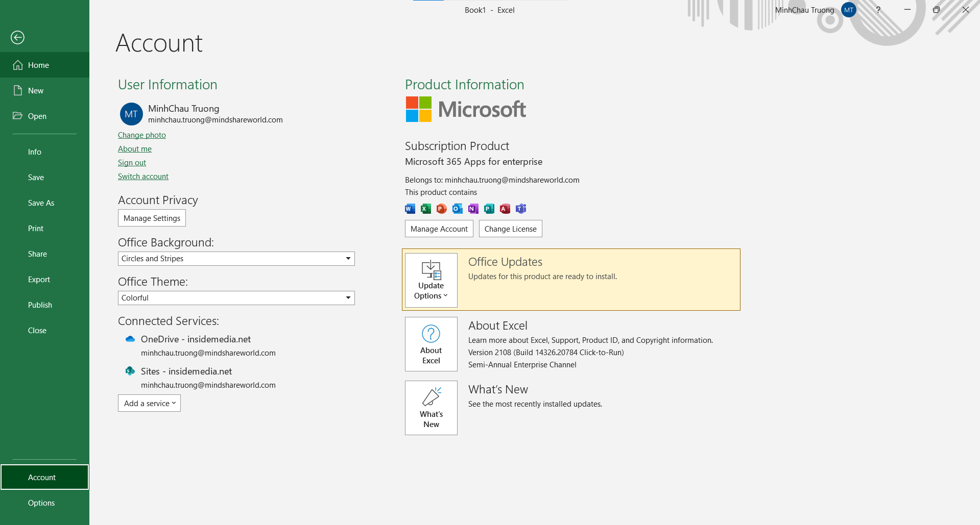This screenshot has width=980, height=525.
Task: Click the Excel app icon in product list
Action: point(426,208)
